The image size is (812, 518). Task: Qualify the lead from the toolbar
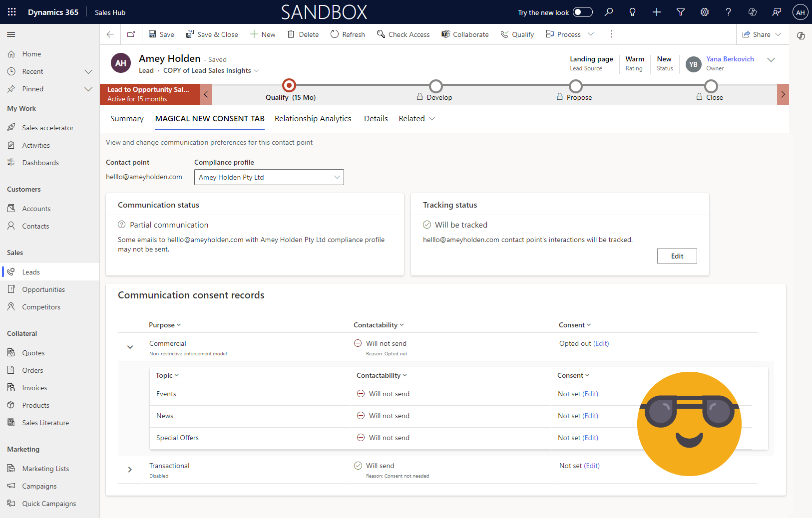point(517,34)
